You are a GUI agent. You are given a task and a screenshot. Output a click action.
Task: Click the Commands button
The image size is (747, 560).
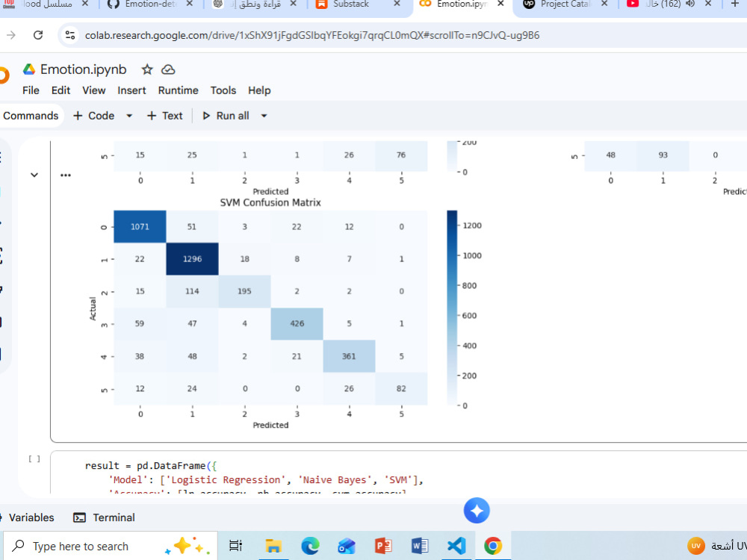[x=31, y=116]
